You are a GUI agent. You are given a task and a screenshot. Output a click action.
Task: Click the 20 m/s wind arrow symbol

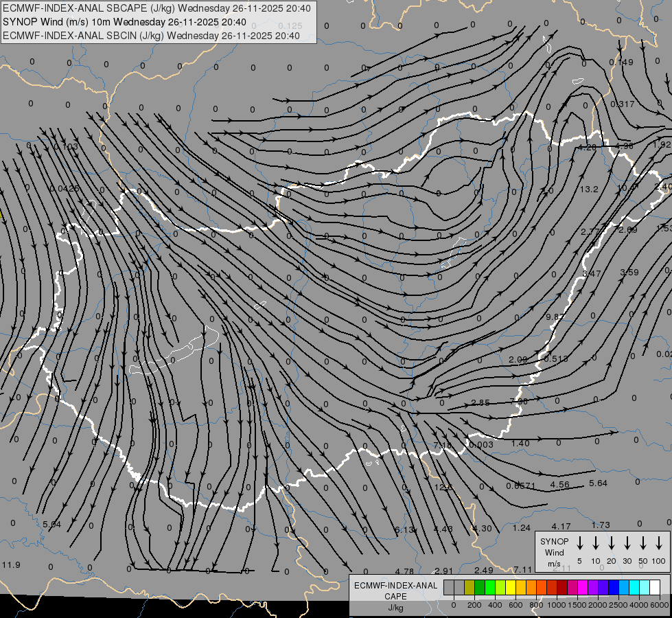611,543
